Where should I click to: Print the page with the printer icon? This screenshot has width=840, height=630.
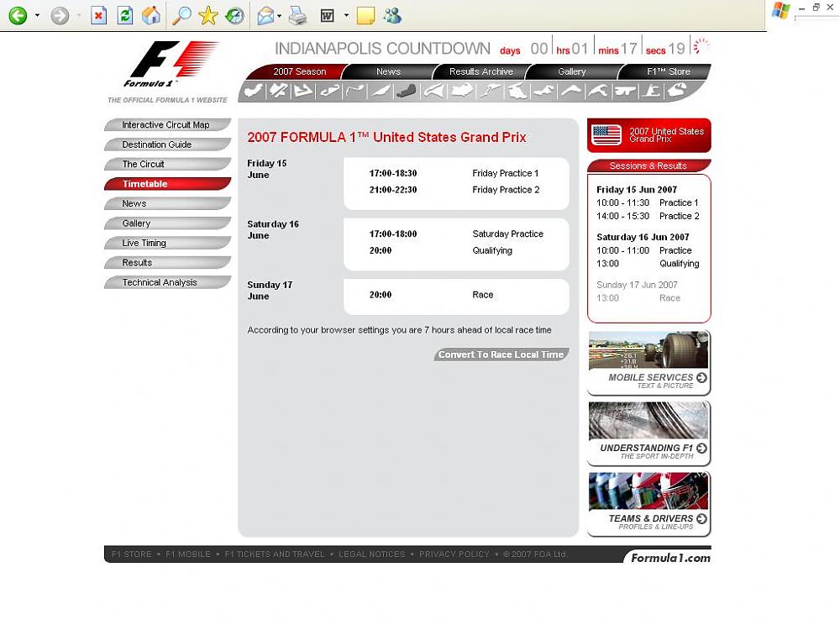[297, 15]
